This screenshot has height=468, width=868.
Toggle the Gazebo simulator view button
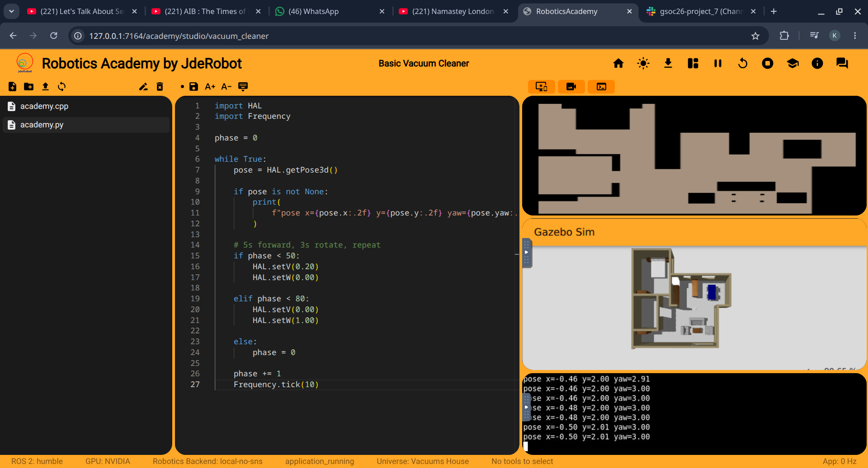542,87
